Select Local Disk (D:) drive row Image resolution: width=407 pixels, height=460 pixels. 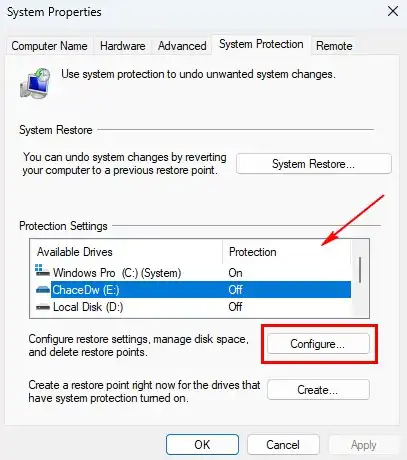click(193, 307)
